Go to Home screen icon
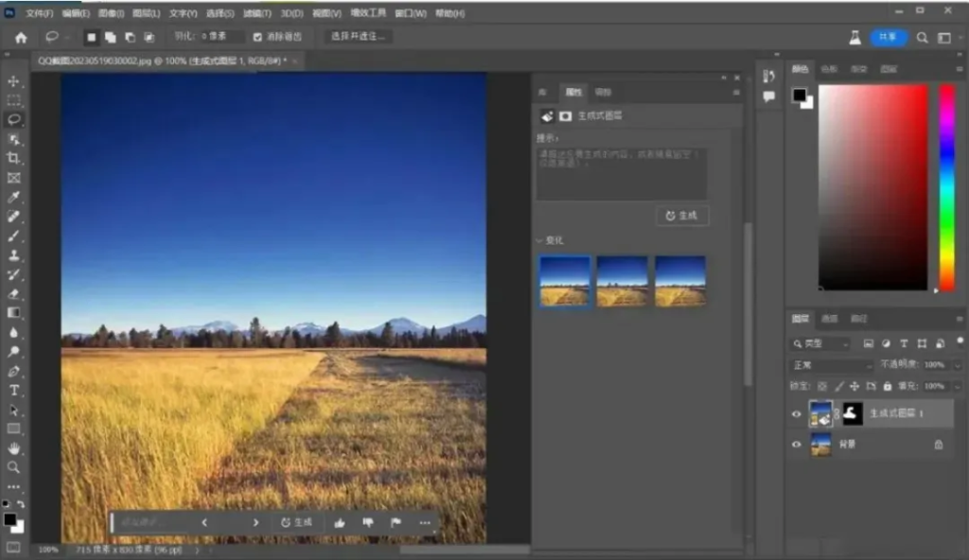 pos(21,38)
